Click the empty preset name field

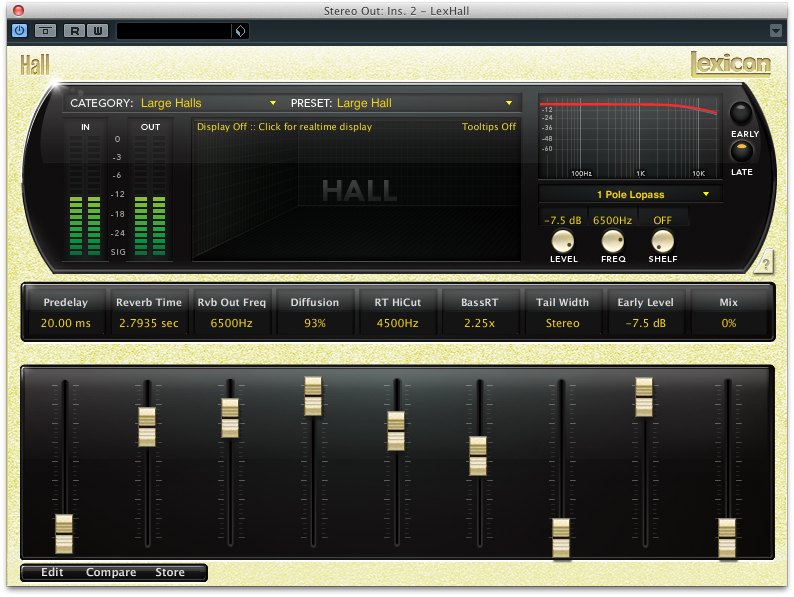[174, 31]
